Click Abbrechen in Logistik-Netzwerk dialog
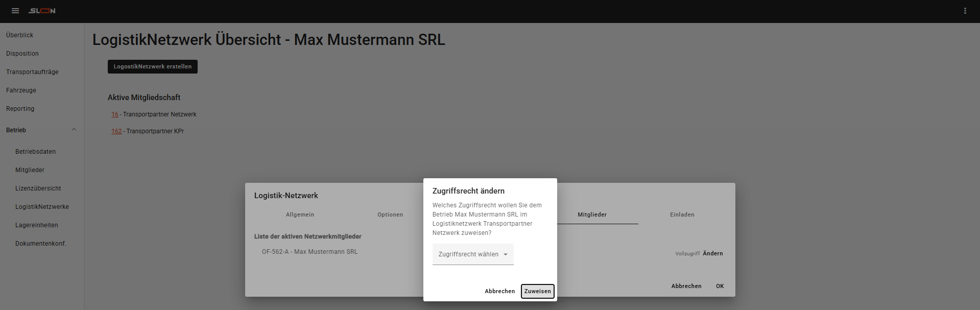The width and height of the screenshot is (980, 310). point(686,286)
